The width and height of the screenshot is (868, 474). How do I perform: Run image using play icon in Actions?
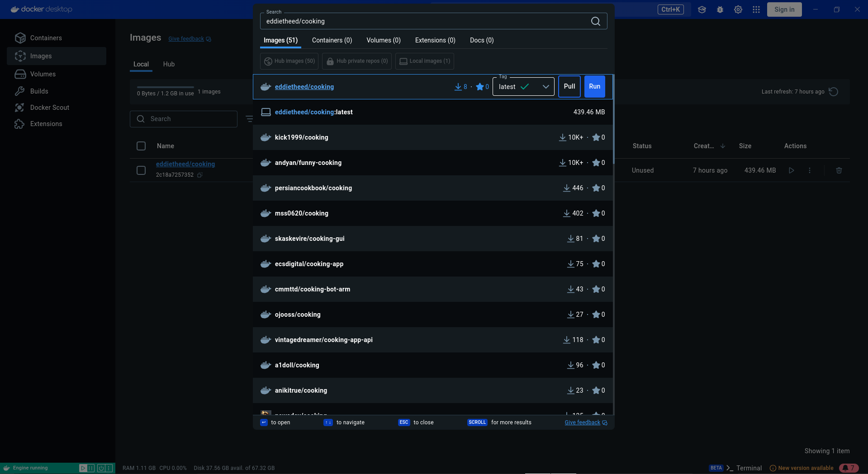pyautogui.click(x=792, y=170)
